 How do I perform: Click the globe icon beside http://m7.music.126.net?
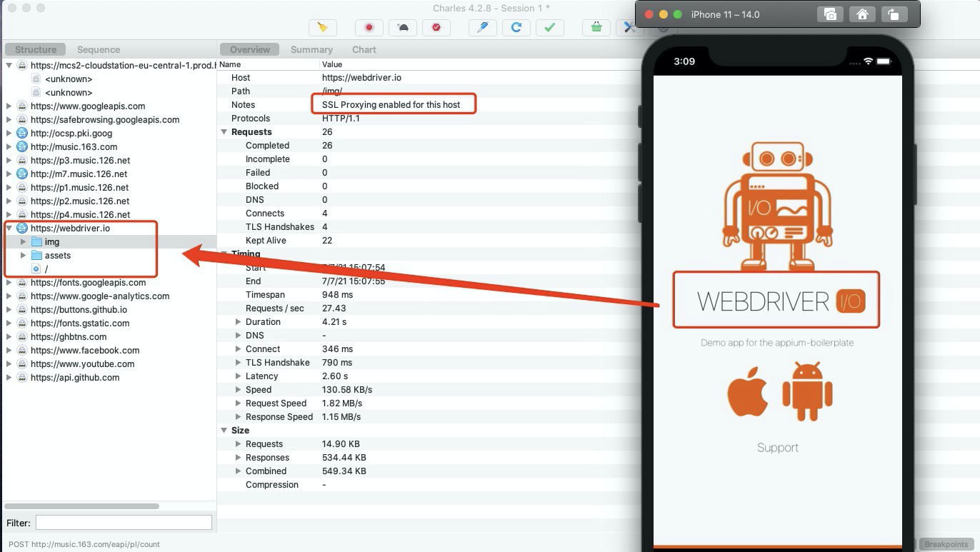(x=21, y=174)
